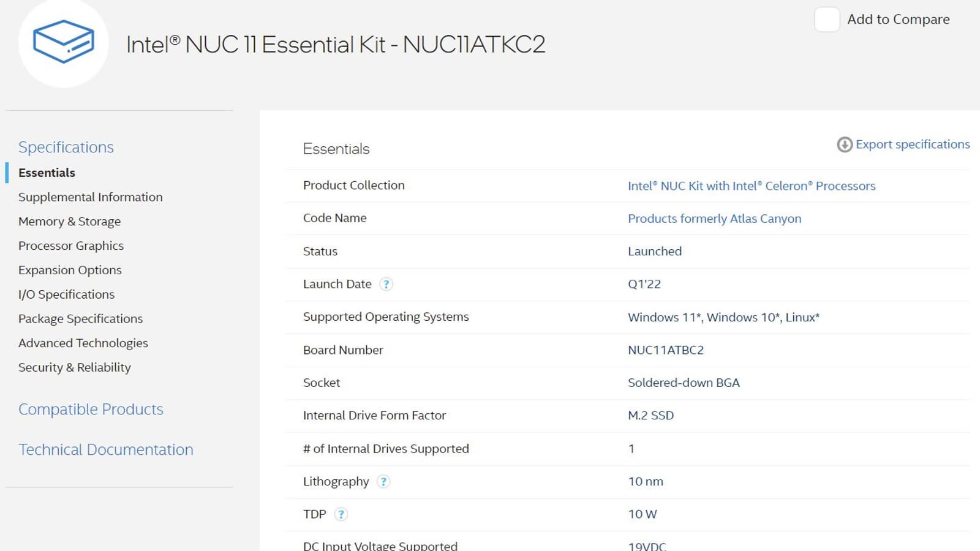Viewport: 980px width, 551px height.
Task: Click the TDP help question icon
Action: click(341, 514)
